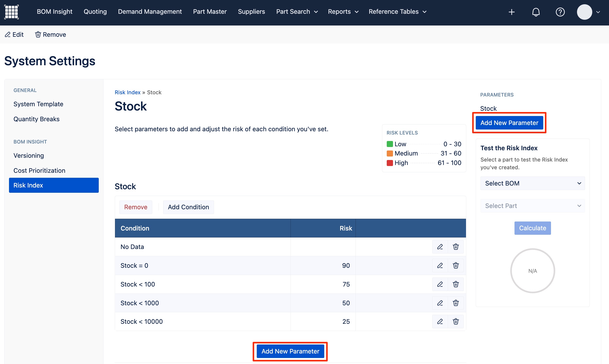Click Add New Parameter in Parameters panel
Viewport: 609px width, 364px height.
(x=509, y=123)
